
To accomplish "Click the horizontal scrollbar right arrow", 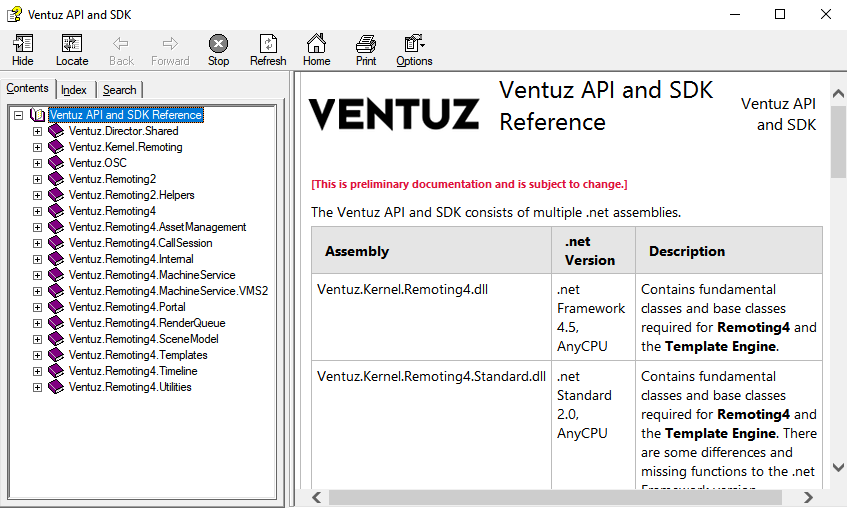I will (807, 497).
